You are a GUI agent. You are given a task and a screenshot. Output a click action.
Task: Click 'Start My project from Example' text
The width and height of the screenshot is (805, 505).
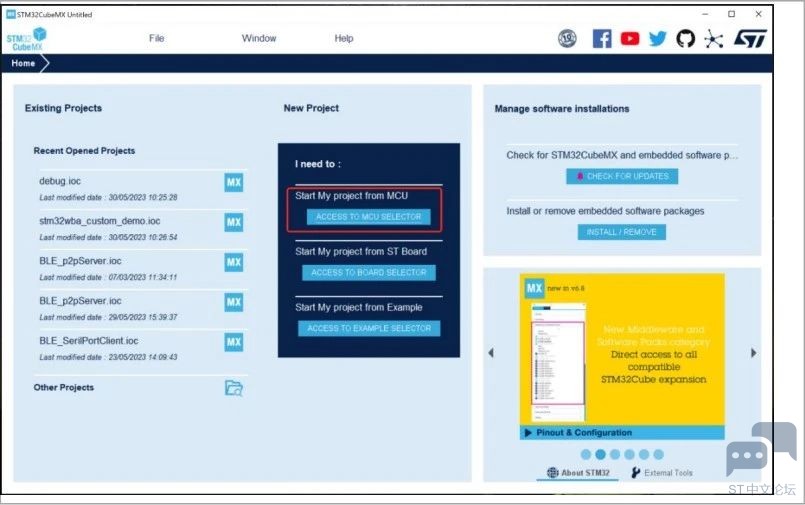click(x=358, y=307)
